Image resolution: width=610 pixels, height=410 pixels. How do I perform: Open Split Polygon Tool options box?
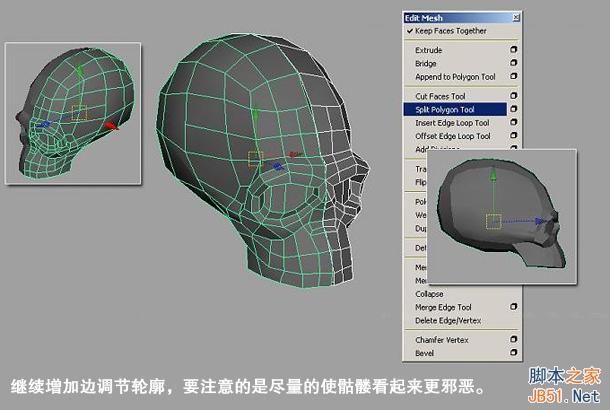[514, 109]
